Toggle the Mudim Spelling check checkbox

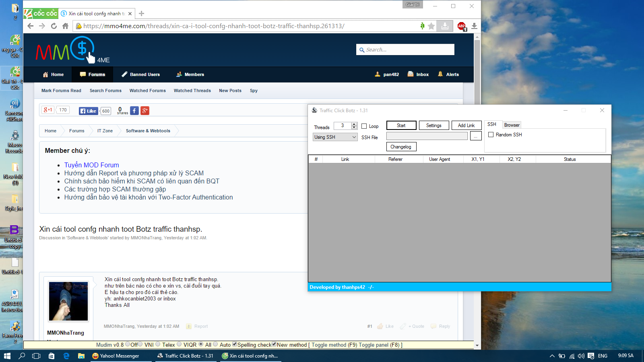[235, 344]
